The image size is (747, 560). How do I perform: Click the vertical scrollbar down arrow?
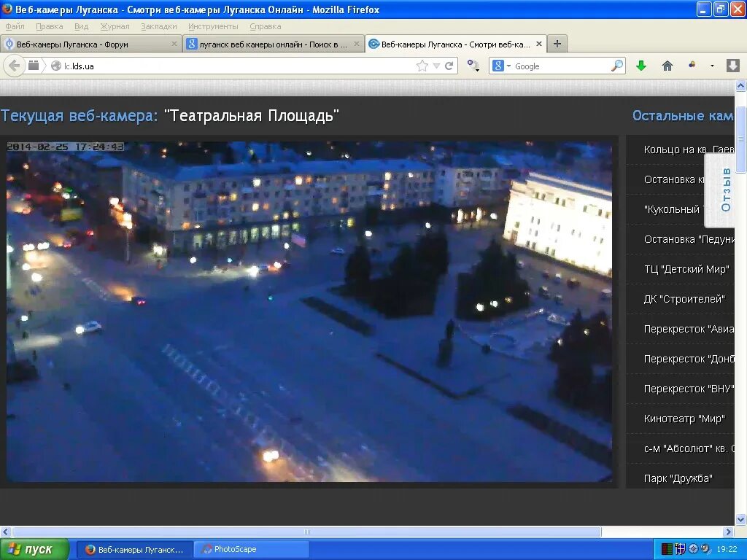coord(741,519)
